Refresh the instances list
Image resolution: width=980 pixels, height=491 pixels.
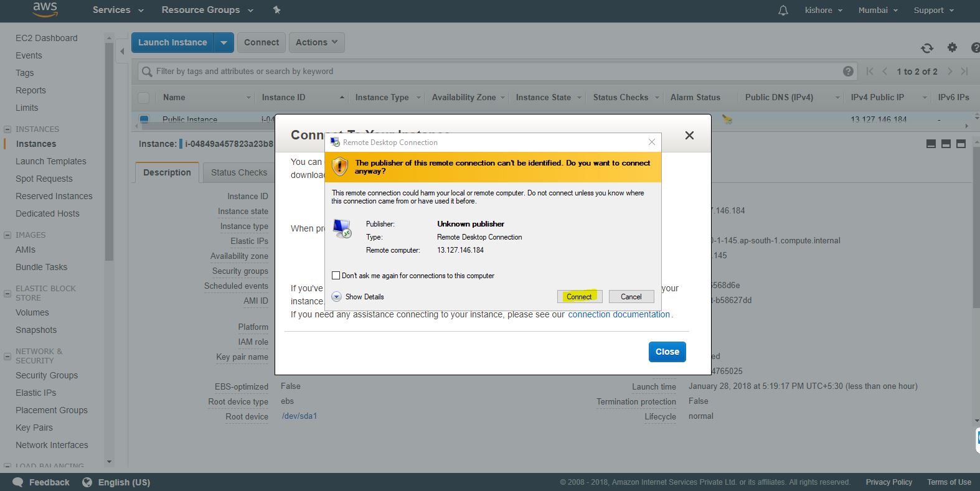tap(927, 48)
